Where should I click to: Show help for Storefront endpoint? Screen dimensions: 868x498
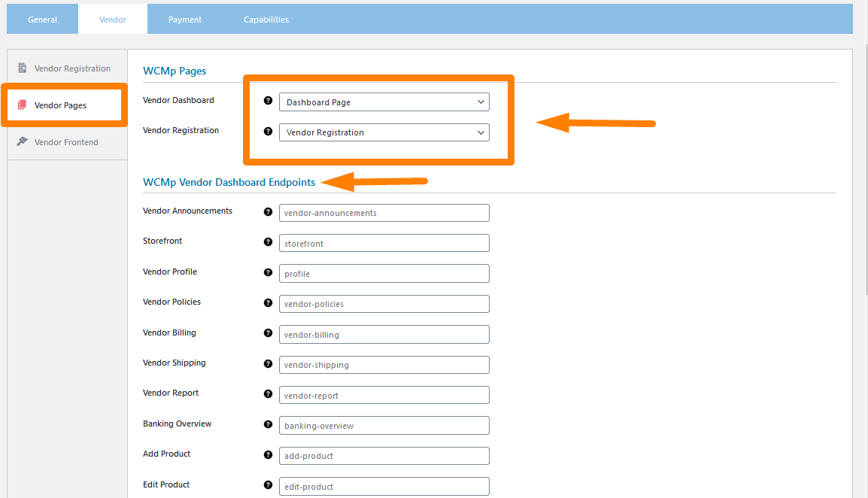pyautogui.click(x=268, y=242)
